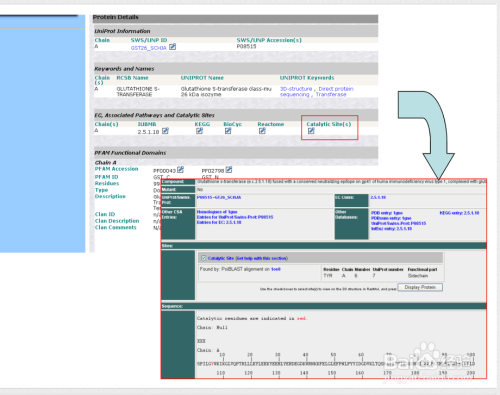
Task: Open the Catalytic Site(s) link icon
Action: (311, 131)
